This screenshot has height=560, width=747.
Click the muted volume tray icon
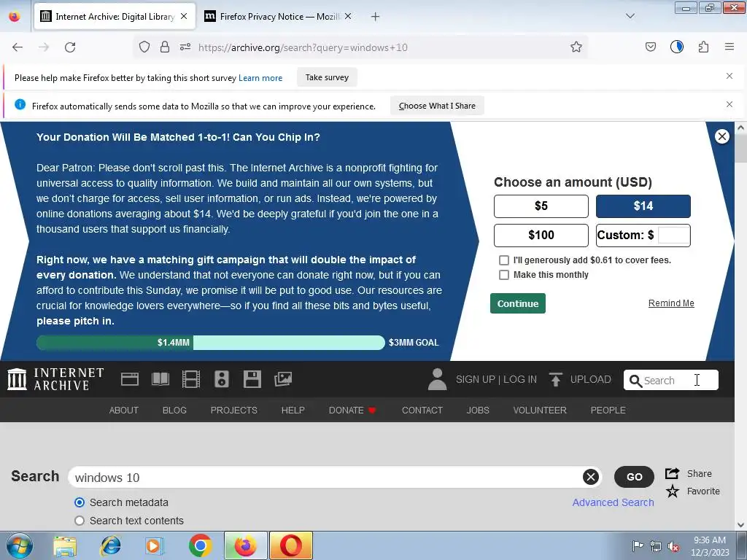(673, 546)
